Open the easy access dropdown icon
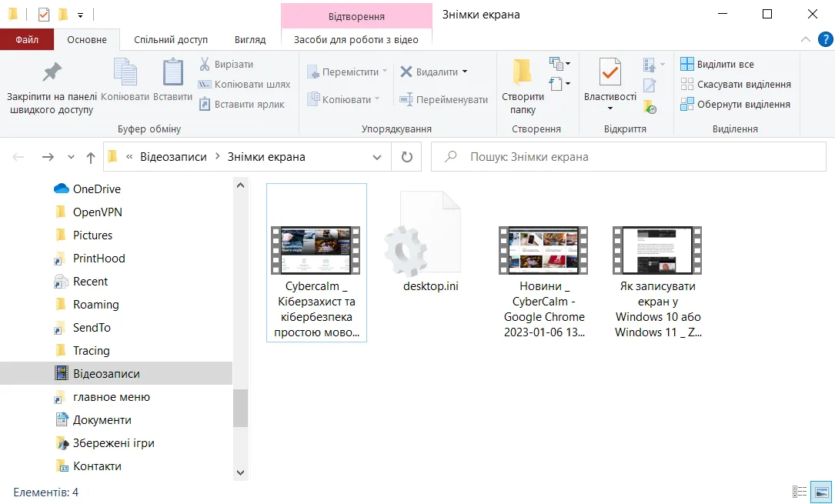 pyautogui.click(x=559, y=84)
